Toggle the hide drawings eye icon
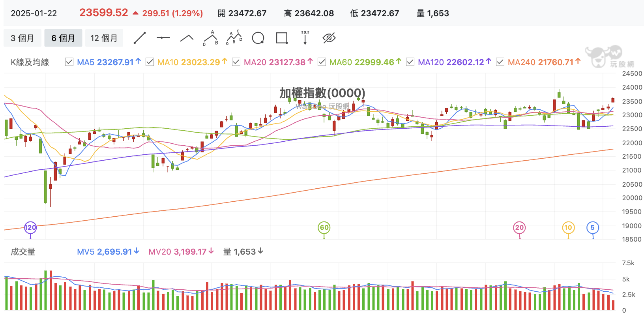Image resolution: width=644 pixels, height=315 pixels. (329, 38)
